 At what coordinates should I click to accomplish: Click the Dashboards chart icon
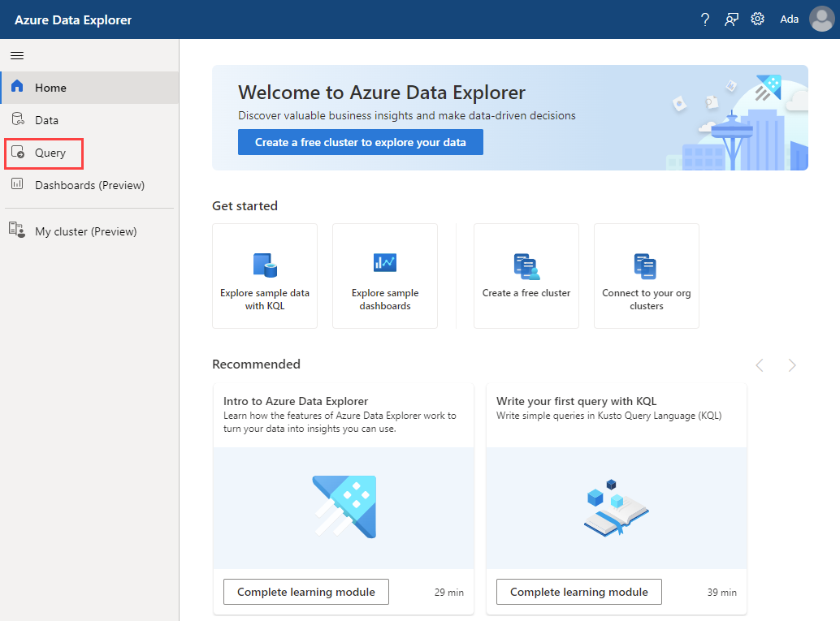coord(17,184)
